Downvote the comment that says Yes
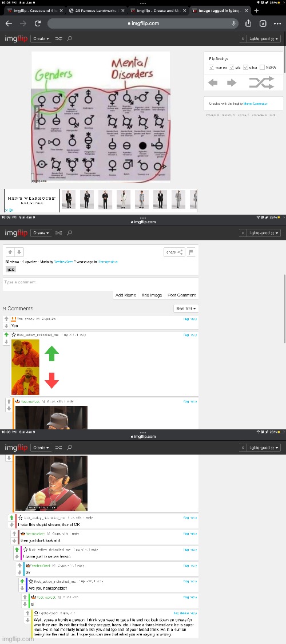The width and height of the screenshot is (286, 644). tap(6, 325)
